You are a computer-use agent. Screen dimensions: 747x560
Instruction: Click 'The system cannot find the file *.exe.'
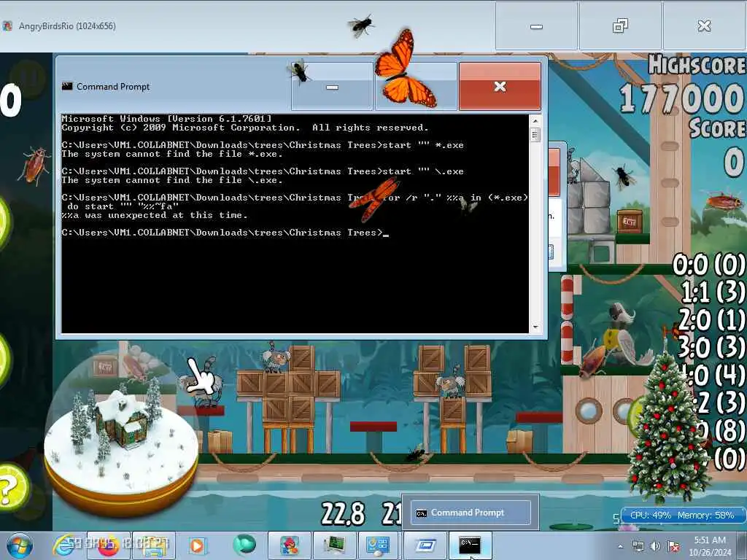(x=172, y=154)
